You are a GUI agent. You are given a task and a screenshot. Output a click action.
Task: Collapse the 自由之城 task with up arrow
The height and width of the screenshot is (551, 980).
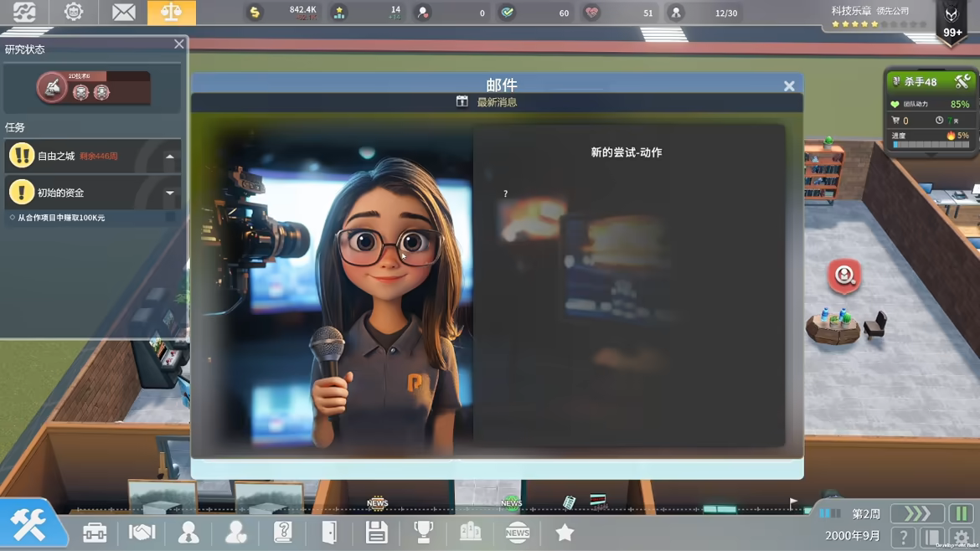coord(170,157)
